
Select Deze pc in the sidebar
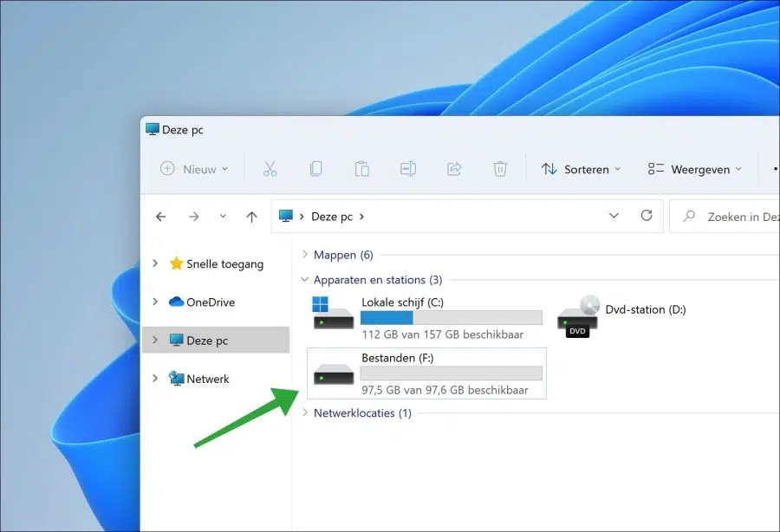(x=216, y=341)
